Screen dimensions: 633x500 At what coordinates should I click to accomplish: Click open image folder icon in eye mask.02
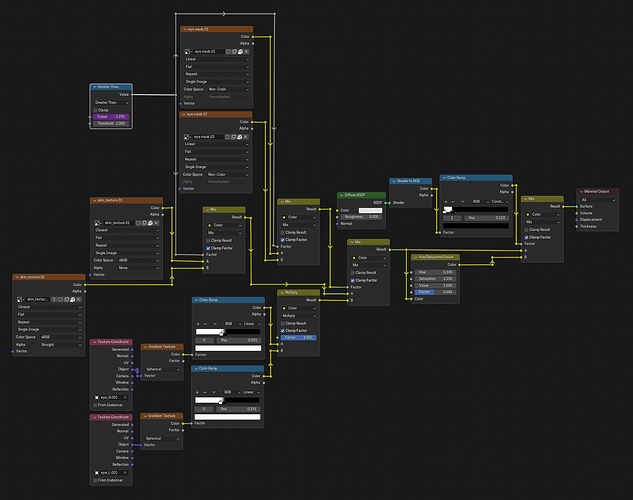[x=239, y=137]
